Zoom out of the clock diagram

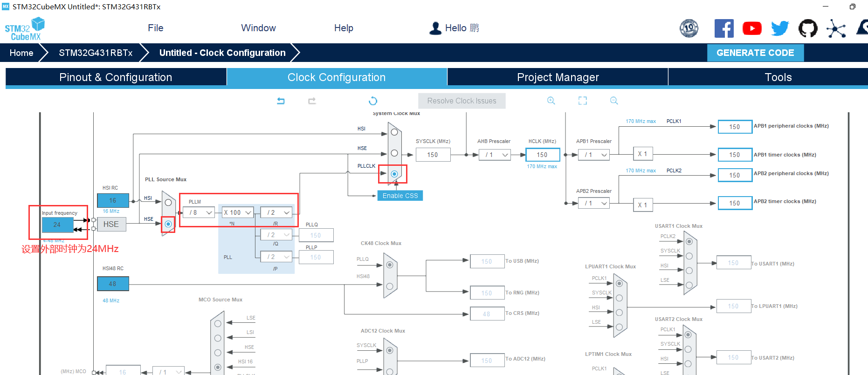[614, 101]
